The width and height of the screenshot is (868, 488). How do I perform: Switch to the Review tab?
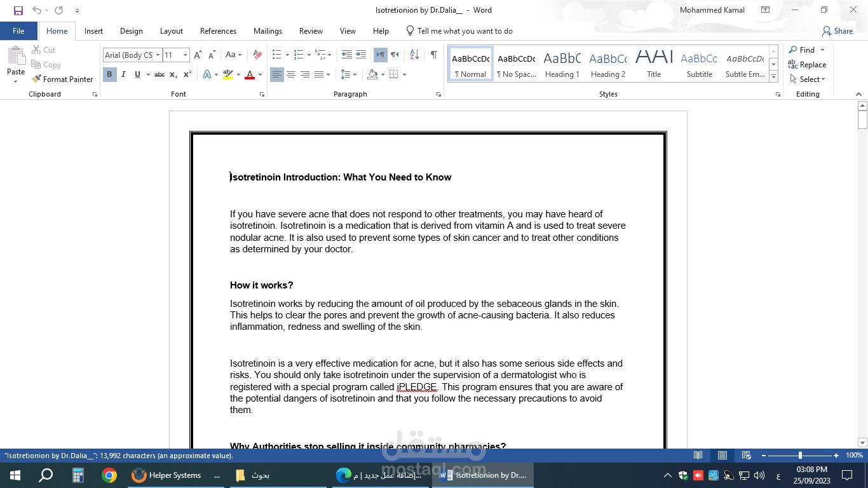click(311, 30)
